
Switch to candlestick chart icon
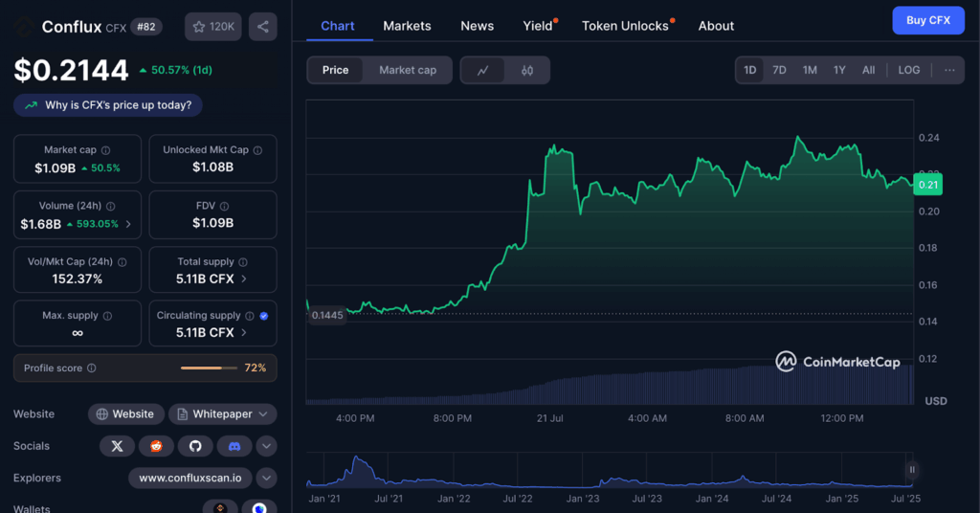coord(527,70)
